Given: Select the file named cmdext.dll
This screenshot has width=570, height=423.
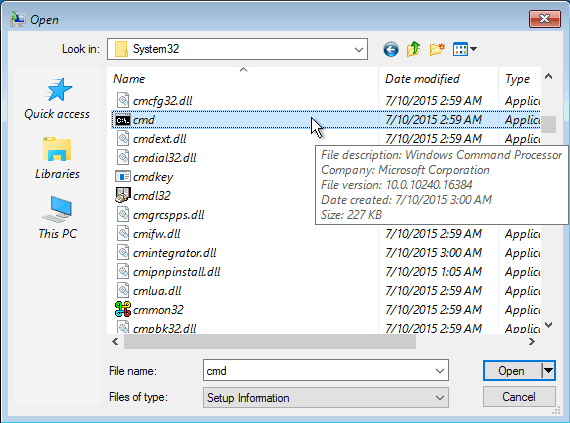Looking at the screenshot, I should [x=160, y=139].
